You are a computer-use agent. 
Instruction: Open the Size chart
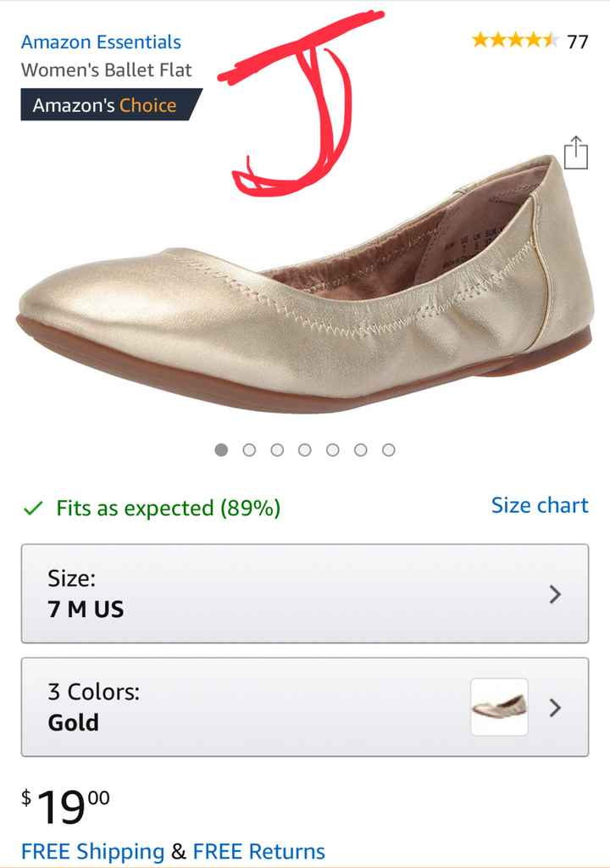(540, 505)
